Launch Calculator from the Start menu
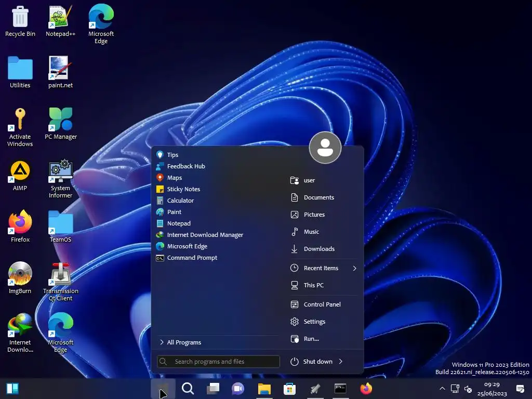 tap(217, 201)
